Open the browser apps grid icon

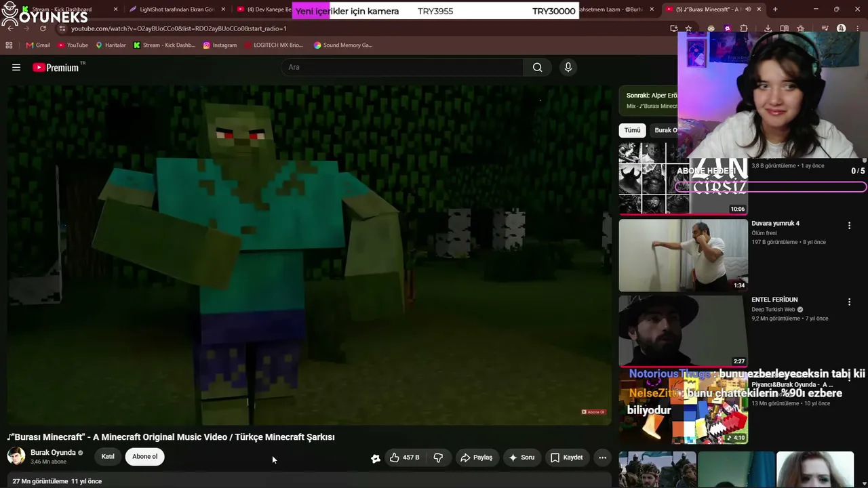9,45
